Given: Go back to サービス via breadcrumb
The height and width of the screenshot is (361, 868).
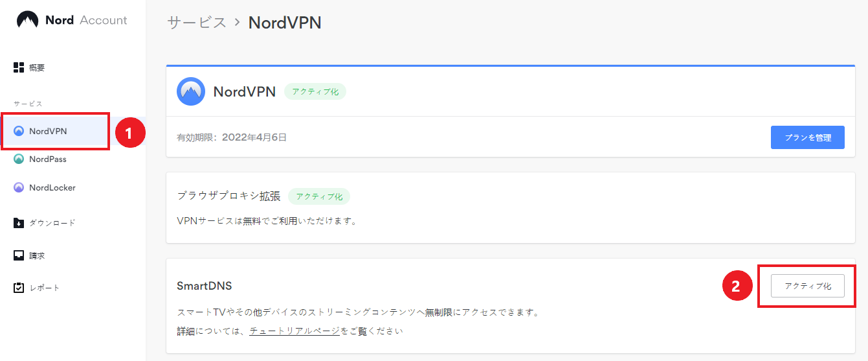Looking at the screenshot, I should (197, 23).
